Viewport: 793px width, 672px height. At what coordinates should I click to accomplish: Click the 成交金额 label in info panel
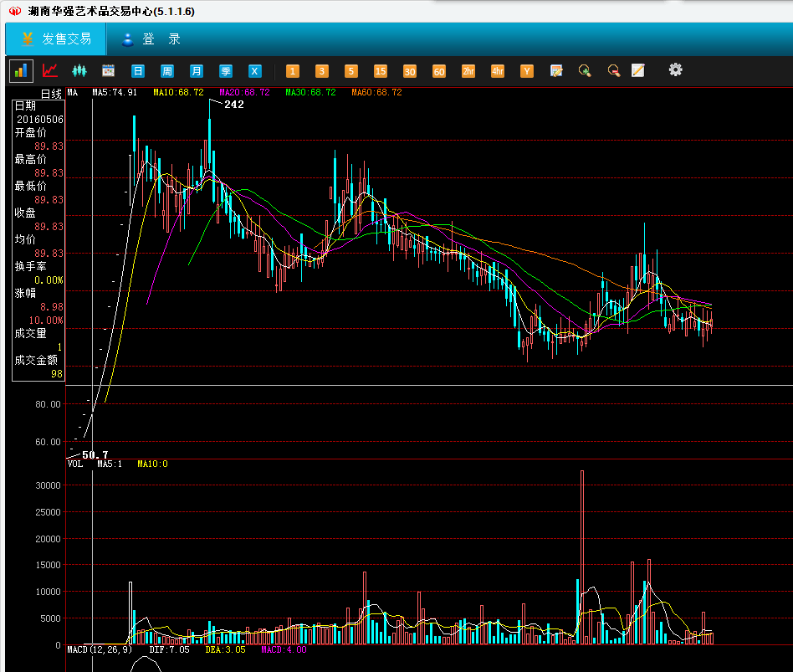[x=36, y=360]
